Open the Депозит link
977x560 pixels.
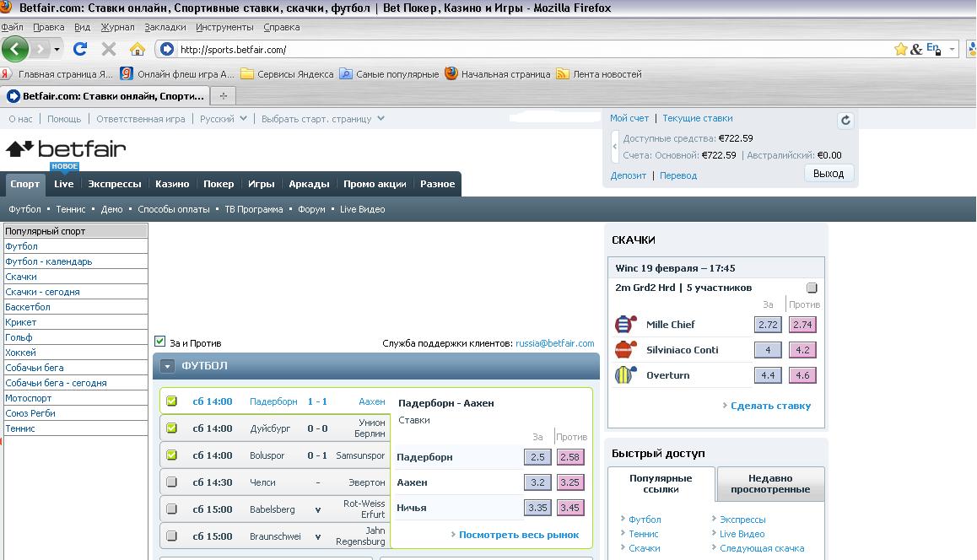628,175
